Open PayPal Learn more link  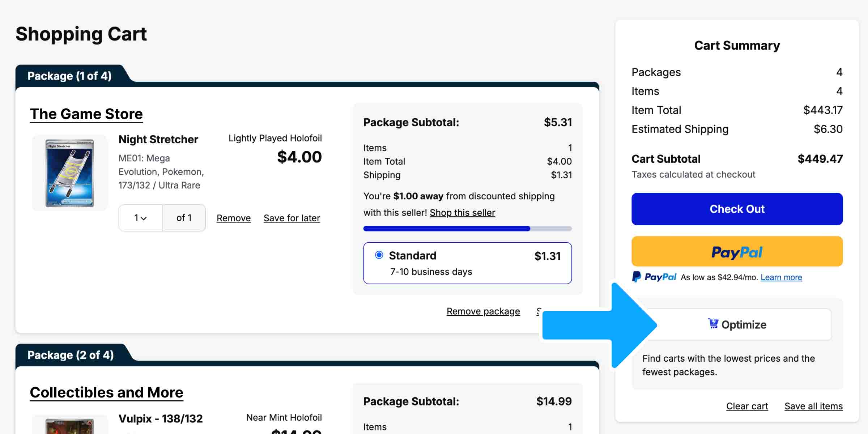(781, 277)
